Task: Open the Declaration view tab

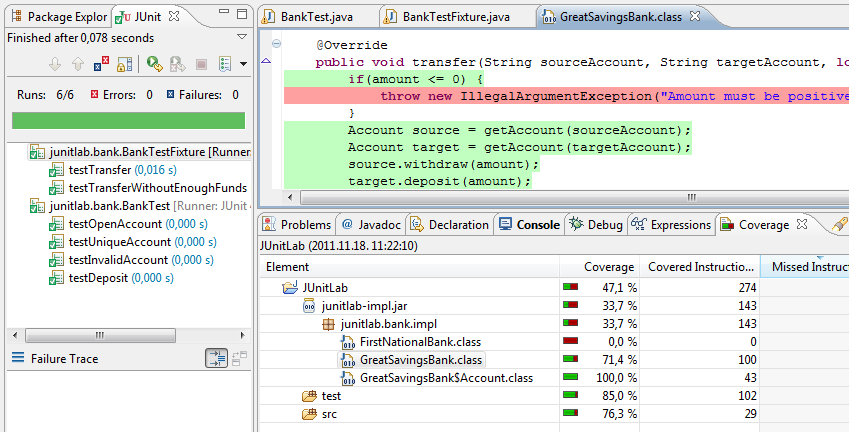Action: [x=449, y=225]
